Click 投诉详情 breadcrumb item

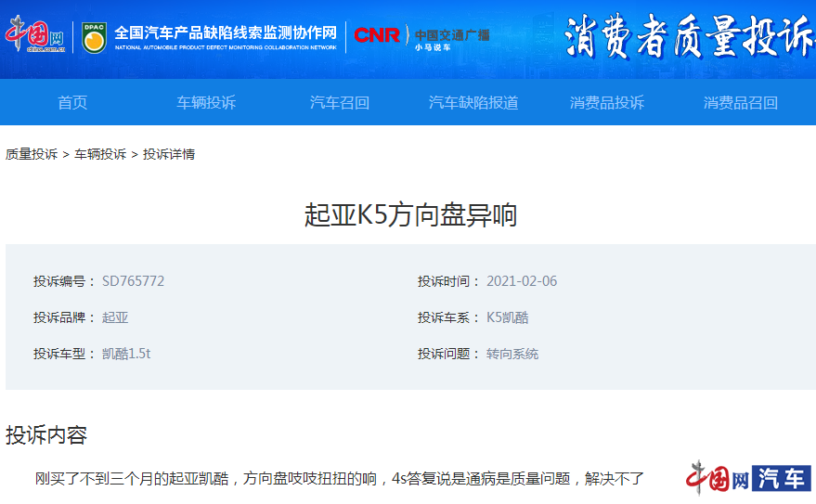pos(169,154)
